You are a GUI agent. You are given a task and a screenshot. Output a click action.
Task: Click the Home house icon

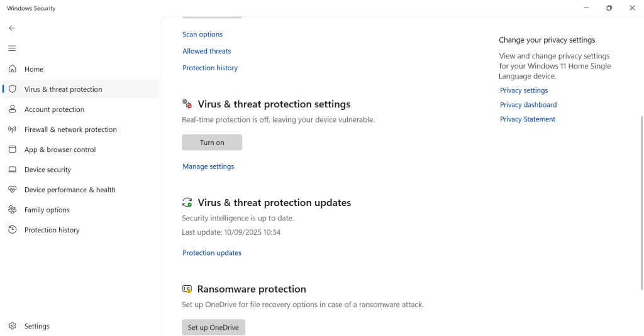pyautogui.click(x=12, y=69)
